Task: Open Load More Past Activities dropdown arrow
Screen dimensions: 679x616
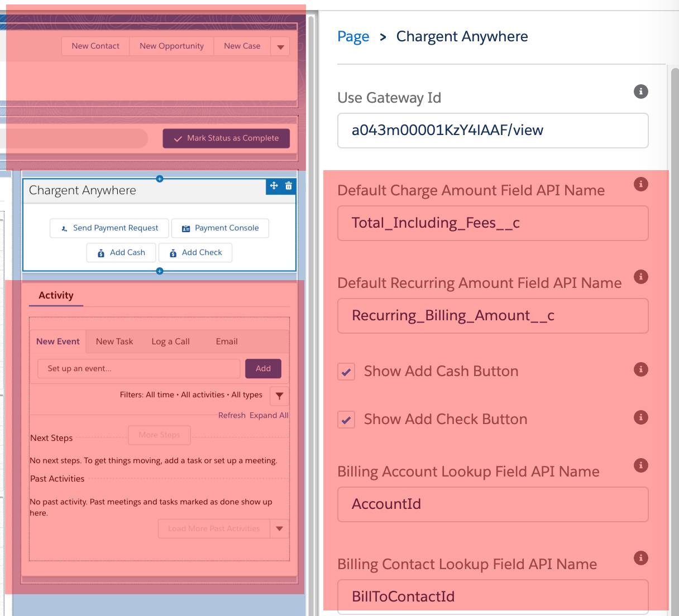Action: point(279,528)
